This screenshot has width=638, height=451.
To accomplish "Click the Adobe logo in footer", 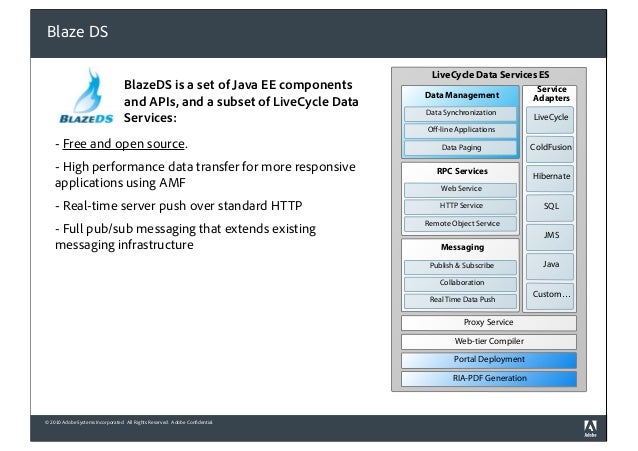I will pyautogui.click(x=590, y=429).
